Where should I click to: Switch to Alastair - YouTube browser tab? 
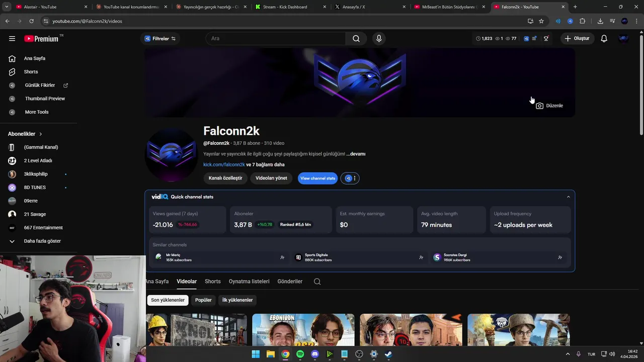click(x=52, y=7)
